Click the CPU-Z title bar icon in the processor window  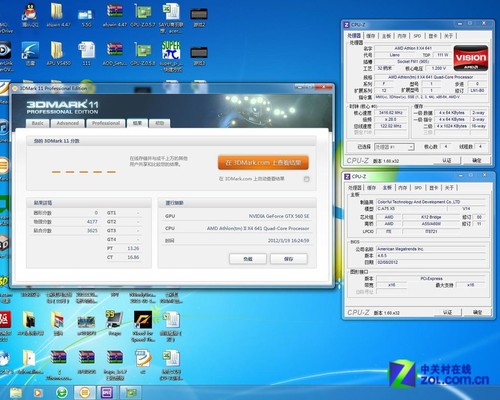coord(347,25)
